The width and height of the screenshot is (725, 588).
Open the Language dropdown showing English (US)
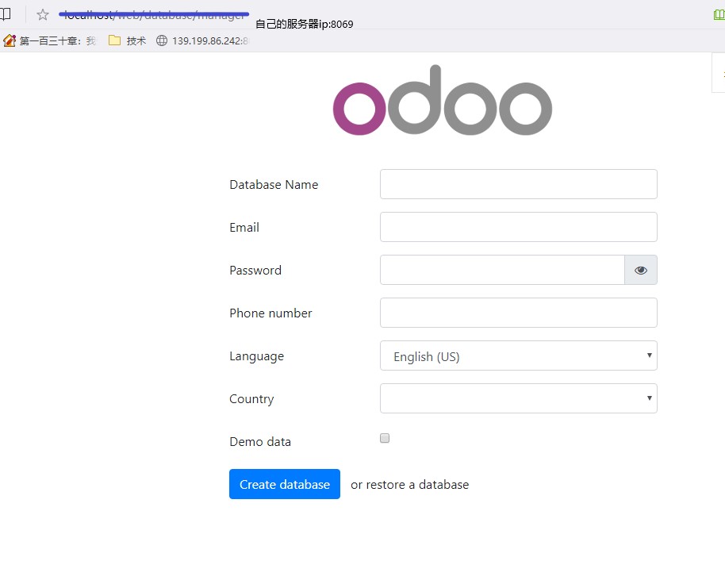(x=518, y=355)
